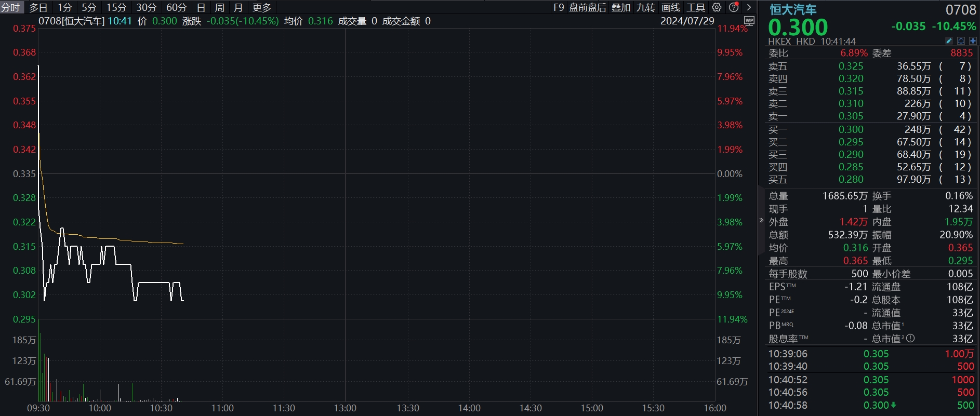Click the pencil edit icon under price
Image resolution: width=980 pixels, height=416 pixels.
(x=949, y=41)
